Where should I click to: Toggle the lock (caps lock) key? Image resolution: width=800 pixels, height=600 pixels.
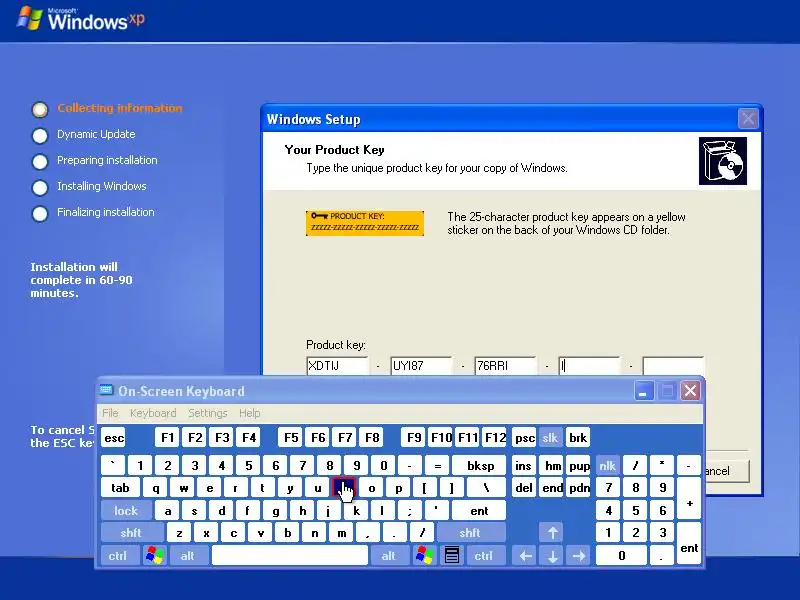pyautogui.click(x=126, y=510)
